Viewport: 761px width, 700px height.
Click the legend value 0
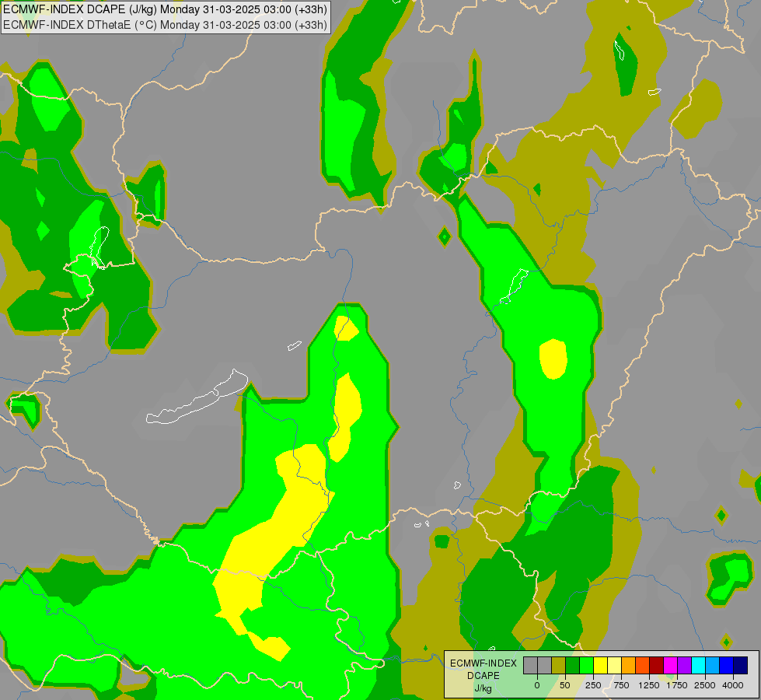(x=537, y=685)
